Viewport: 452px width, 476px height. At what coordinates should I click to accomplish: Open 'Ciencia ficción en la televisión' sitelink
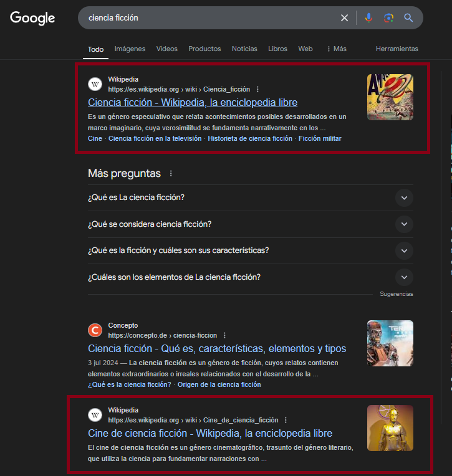point(155,138)
